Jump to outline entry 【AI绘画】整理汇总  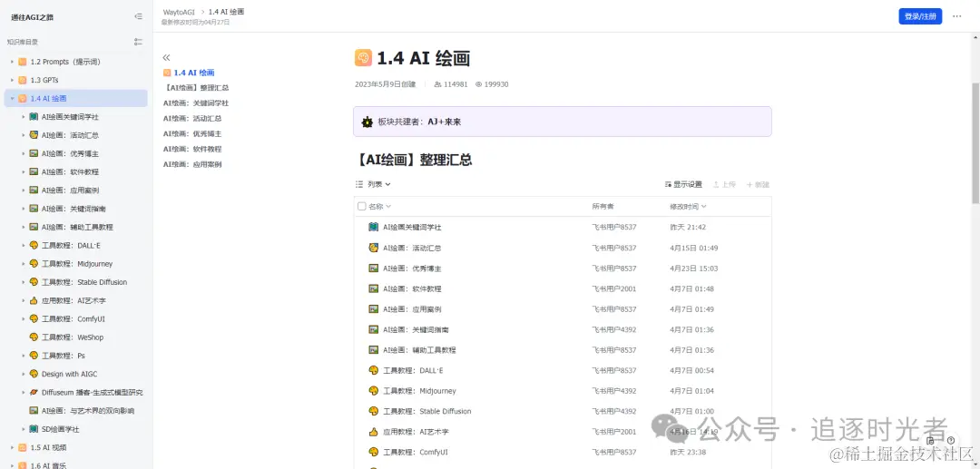196,88
